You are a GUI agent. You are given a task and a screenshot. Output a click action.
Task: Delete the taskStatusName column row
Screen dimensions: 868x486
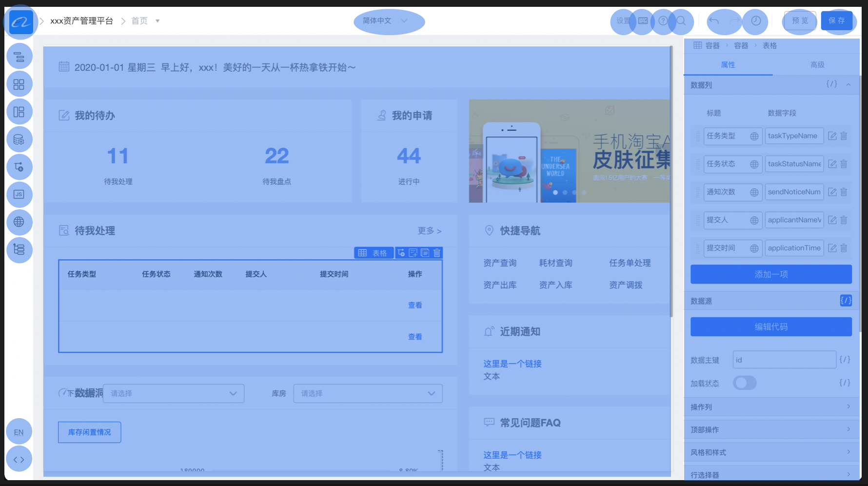coord(844,164)
